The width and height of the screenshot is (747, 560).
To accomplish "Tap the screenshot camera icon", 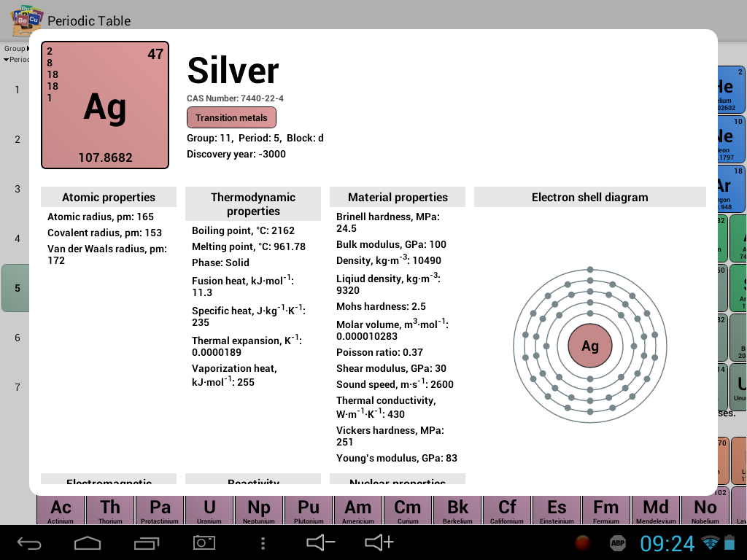I will [204, 542].
